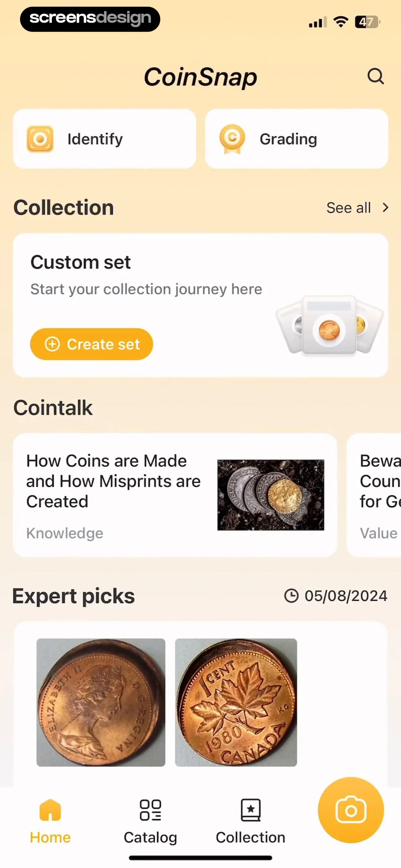Switch to the Collection tab label
The height and width of the screenshot is (868, 401).
click(251, 838)
